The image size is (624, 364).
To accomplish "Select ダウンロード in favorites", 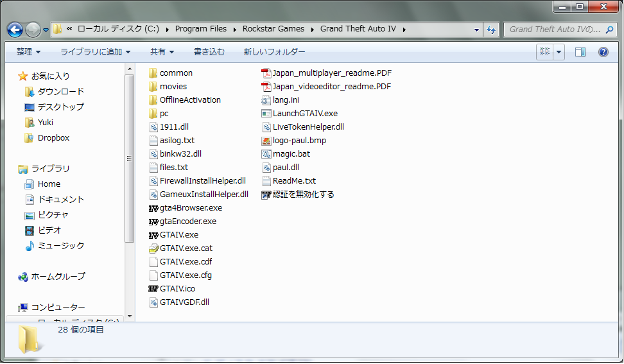I will pyautogui.click(x=54, y=92).
